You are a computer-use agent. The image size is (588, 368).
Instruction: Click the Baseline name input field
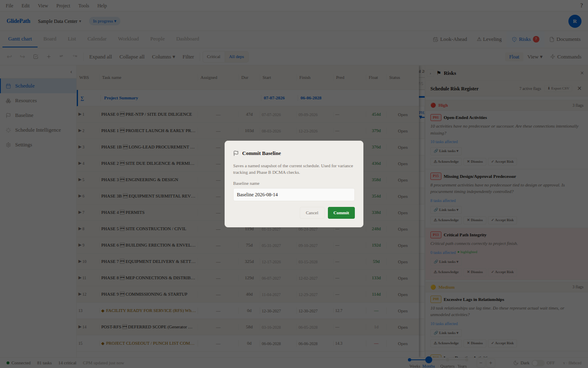294,195
